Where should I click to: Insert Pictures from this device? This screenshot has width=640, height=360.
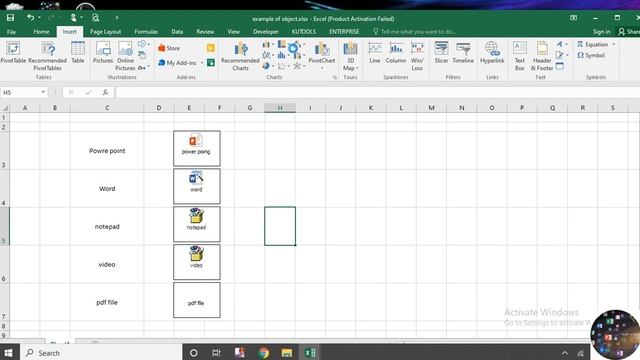(103, 53)
